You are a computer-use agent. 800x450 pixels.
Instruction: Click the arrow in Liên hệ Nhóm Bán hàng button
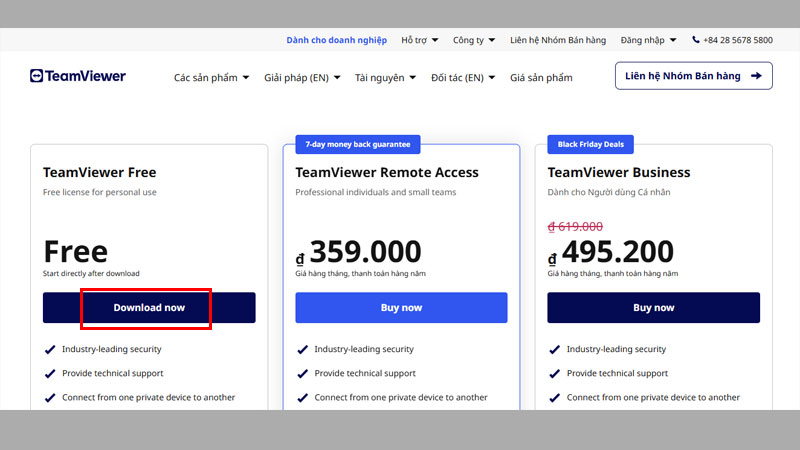pos(756,76)
